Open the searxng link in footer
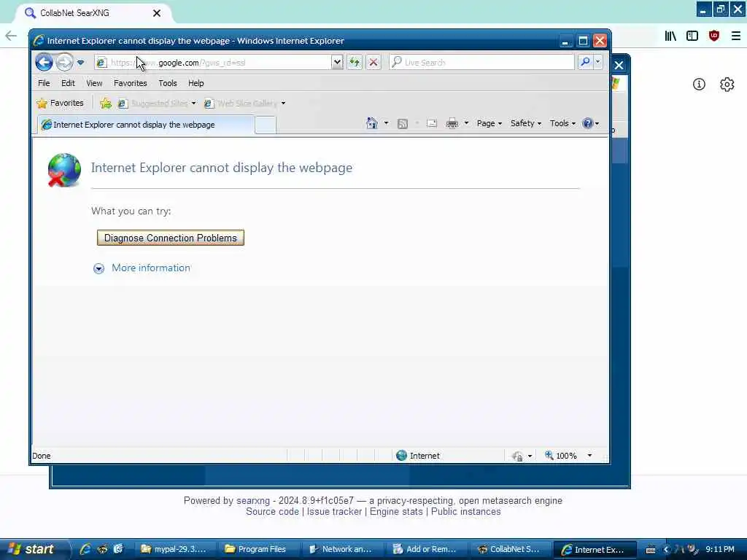 coord(253,500)
